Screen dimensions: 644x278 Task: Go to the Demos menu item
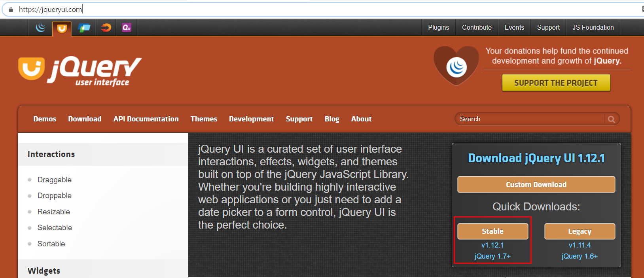(x=45, y=119)
